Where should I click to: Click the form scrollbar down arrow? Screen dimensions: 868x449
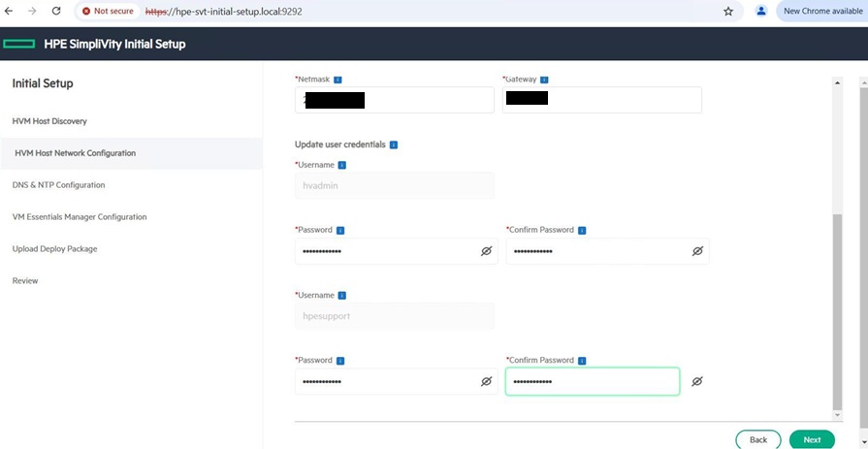[837, 415]
